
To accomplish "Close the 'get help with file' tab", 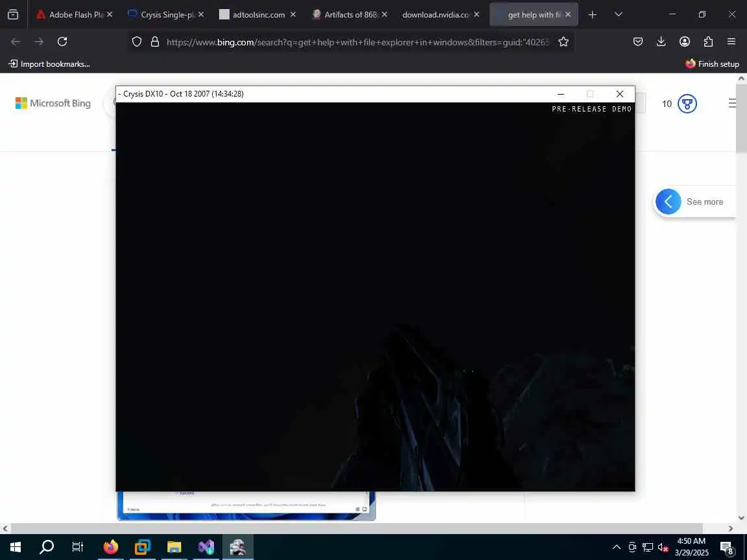I will (568, 15).
